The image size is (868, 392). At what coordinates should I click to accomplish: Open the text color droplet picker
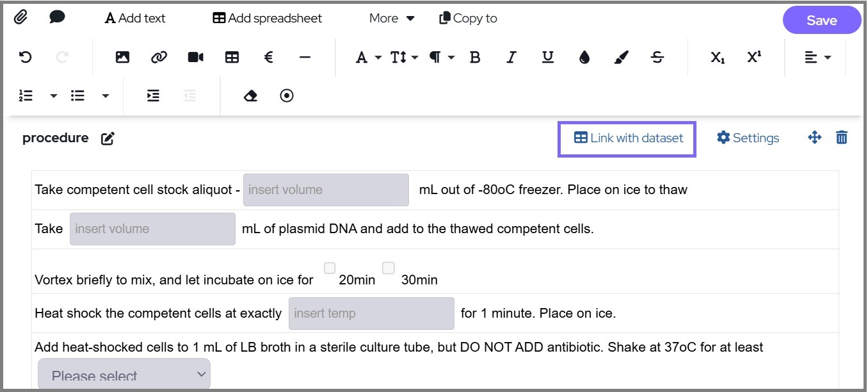584,58
